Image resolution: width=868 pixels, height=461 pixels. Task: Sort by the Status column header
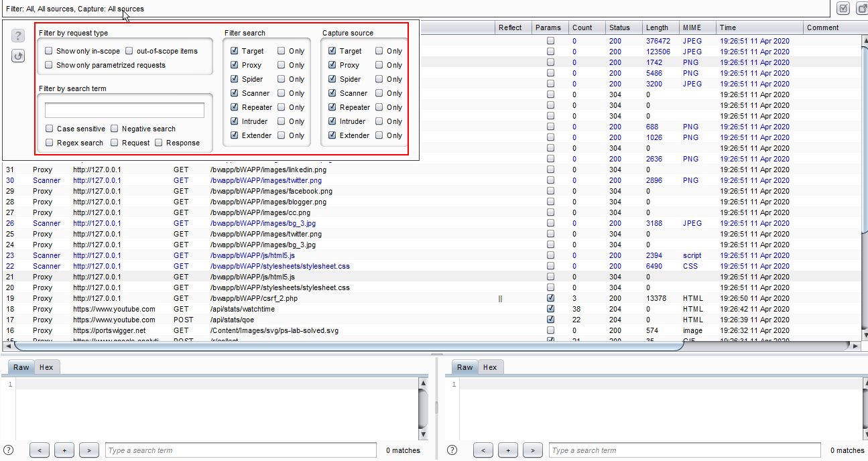(x=623, y=27)
